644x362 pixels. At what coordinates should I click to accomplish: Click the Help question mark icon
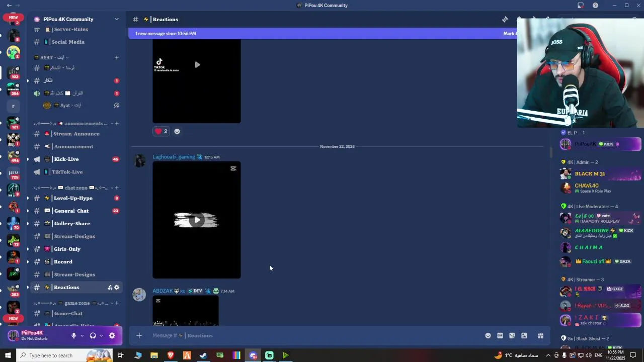point(595,6)
